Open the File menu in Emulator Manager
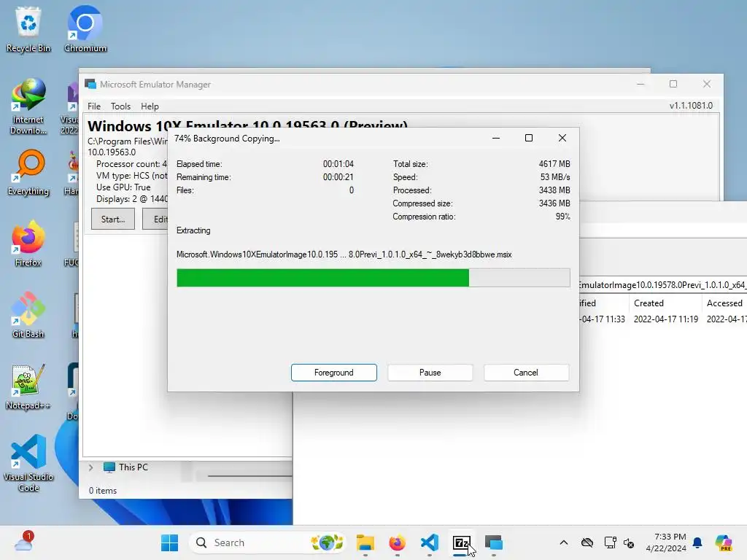Screen dimensions: 747x560 tap(94, 106)
